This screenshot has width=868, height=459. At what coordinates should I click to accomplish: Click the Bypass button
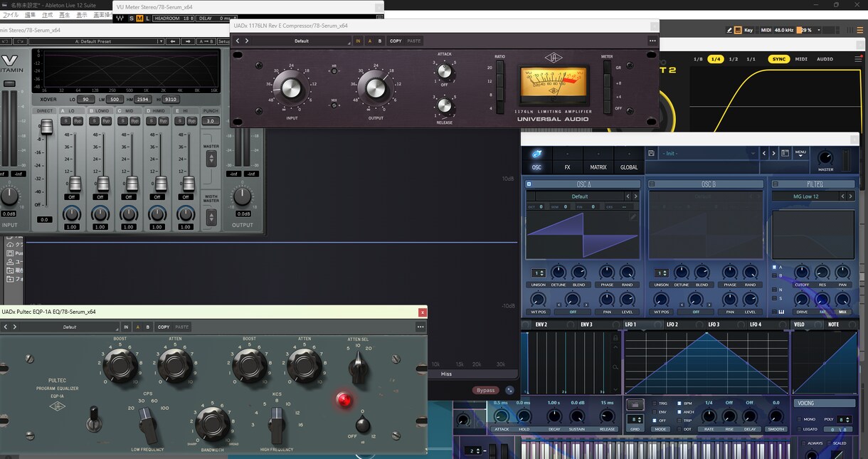pyautogui.click(x=486, y=390)
